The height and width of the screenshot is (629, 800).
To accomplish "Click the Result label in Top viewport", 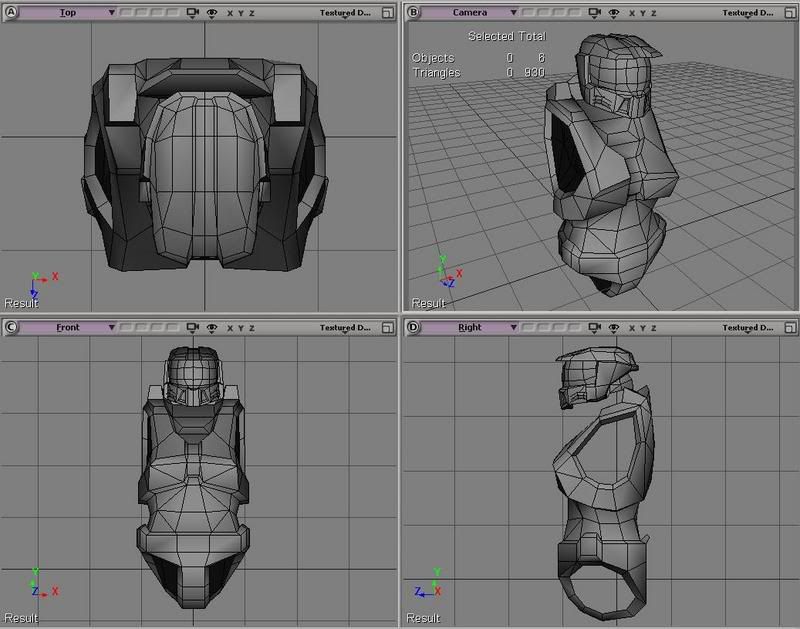I will pyautogui.click(x=21, y=303).
